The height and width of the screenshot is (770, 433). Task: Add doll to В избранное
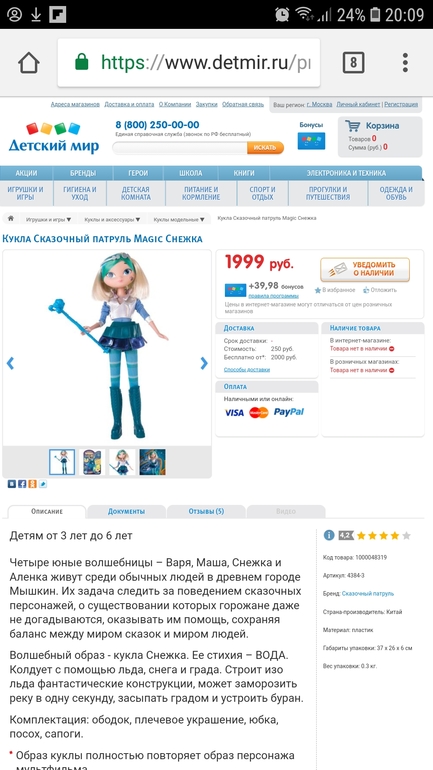tap(335, 290)
